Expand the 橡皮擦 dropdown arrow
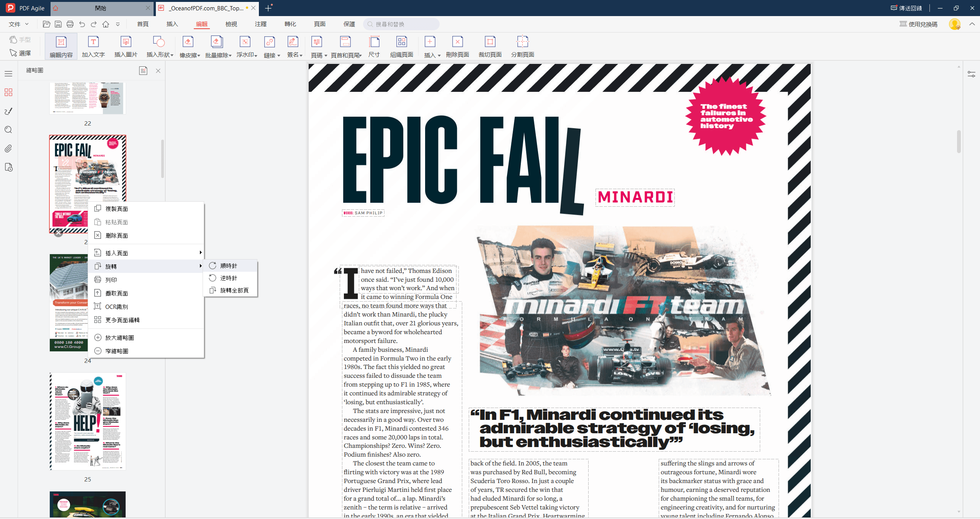 pyautogui.click(x=199, y=56)
